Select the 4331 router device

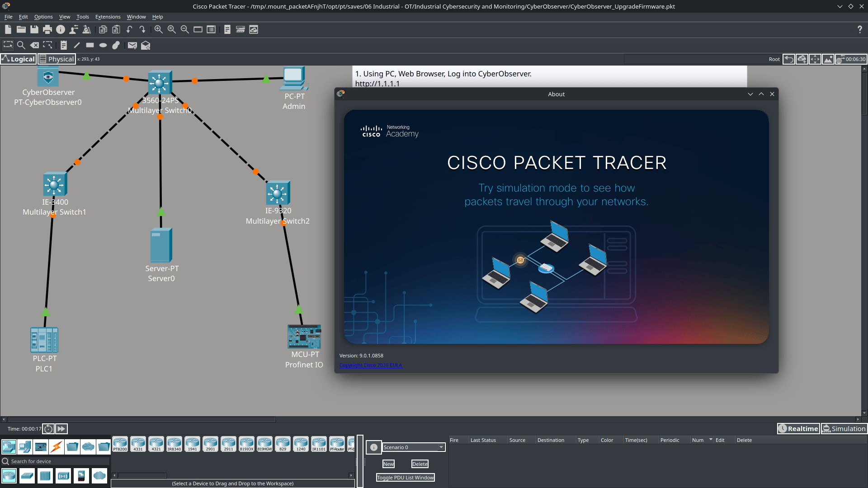tap(138, 444)
